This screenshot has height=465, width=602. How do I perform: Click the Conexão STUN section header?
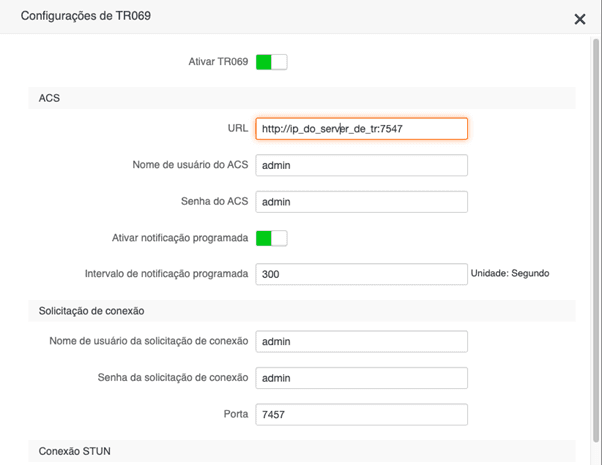[x=302, y=451]
